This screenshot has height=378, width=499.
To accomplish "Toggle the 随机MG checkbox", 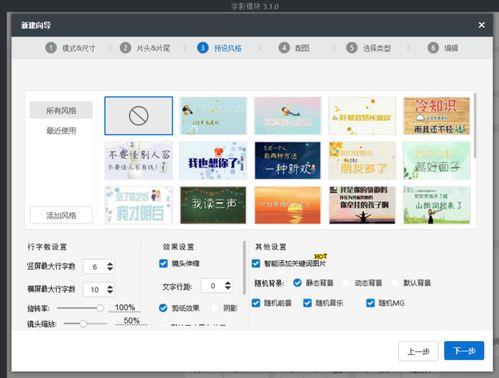I will pos(370,303).
